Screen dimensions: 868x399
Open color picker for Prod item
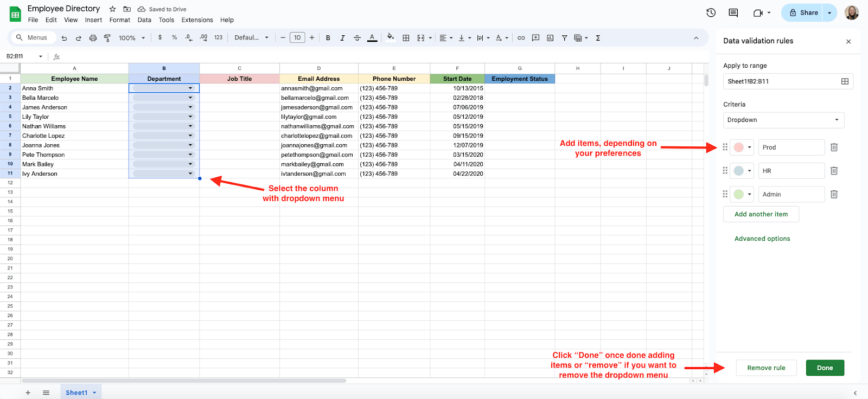[x=742, y=147]
